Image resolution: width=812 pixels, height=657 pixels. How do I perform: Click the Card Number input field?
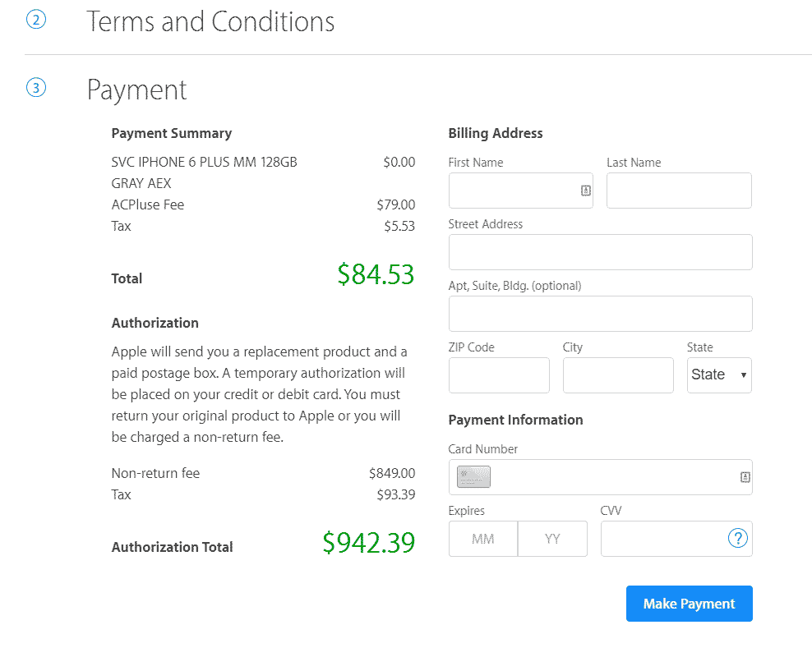(x=612, y=477)
